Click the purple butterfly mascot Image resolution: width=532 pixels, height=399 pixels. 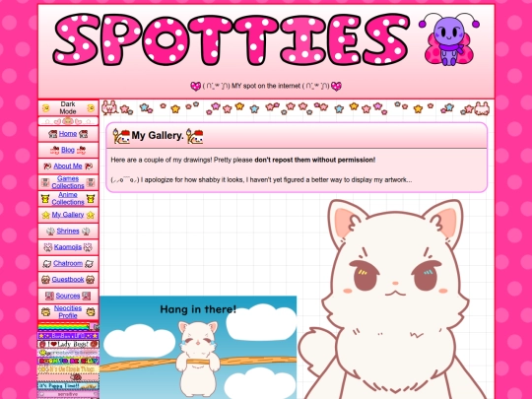pos(448,39)
